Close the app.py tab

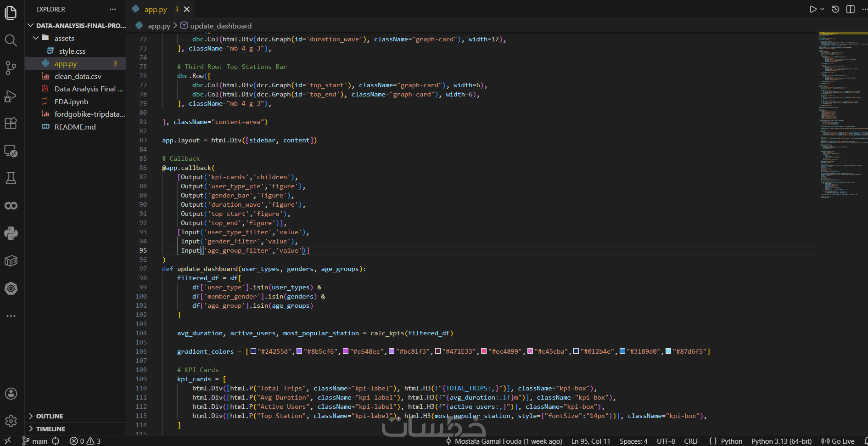(x=187, y=9)
